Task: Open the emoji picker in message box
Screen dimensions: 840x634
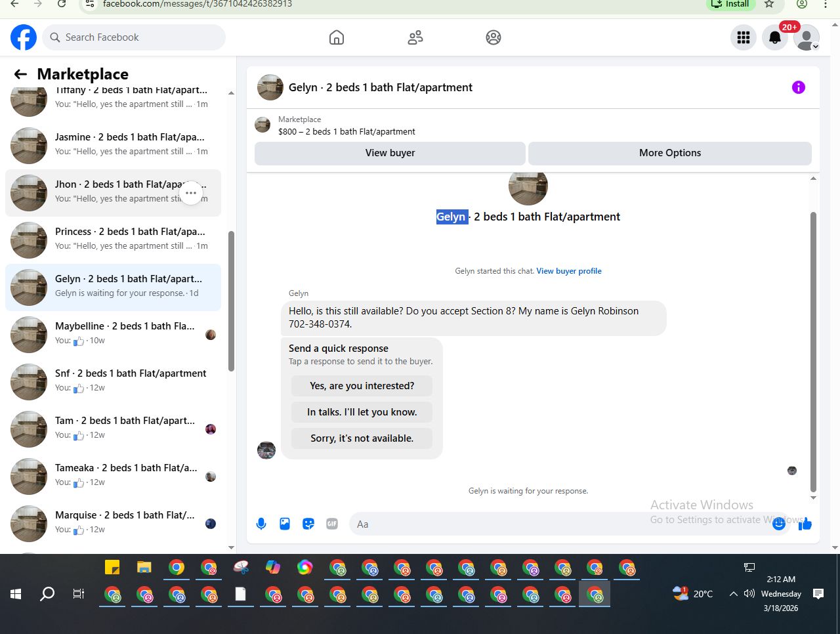Action: coord(779,524)
